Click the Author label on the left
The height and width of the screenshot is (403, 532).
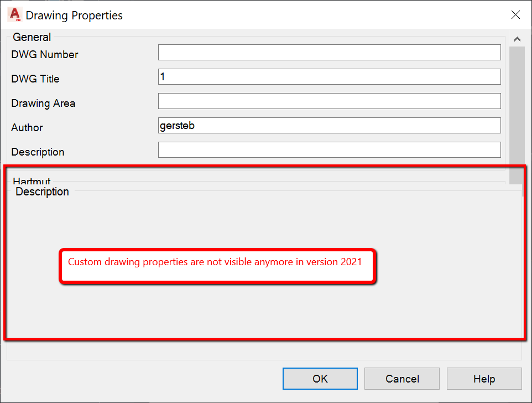point(27,127)
